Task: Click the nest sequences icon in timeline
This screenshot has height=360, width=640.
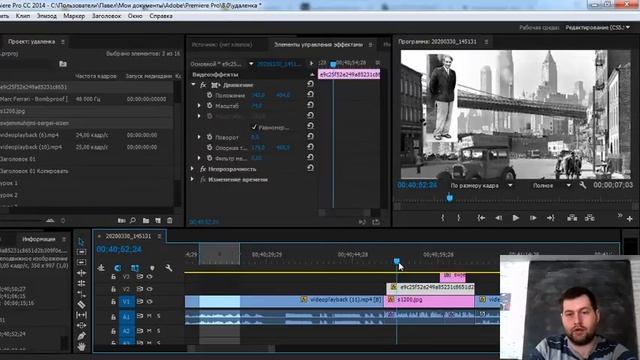Action: point(101,268)
